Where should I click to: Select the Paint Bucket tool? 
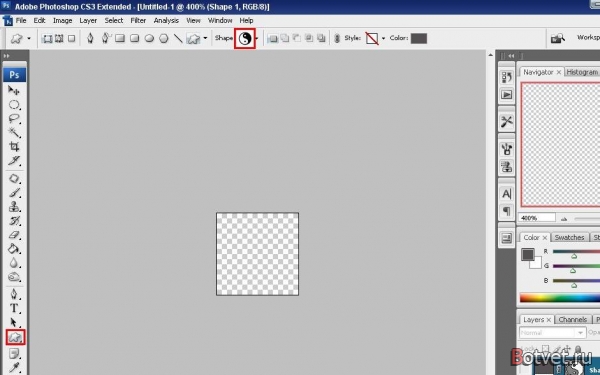(14, 249)
